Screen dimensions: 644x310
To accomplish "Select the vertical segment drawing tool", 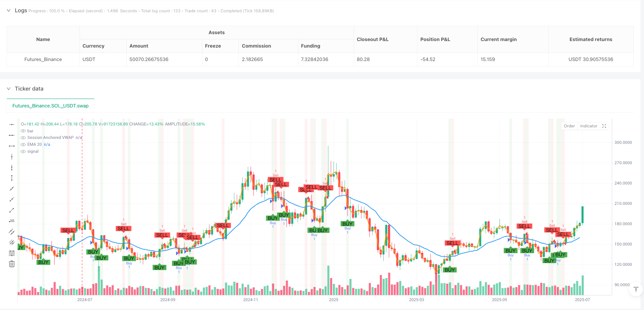I will 12,178.
